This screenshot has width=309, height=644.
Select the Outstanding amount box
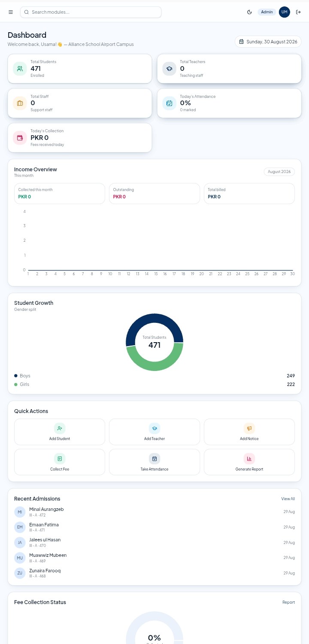[154, 194]
